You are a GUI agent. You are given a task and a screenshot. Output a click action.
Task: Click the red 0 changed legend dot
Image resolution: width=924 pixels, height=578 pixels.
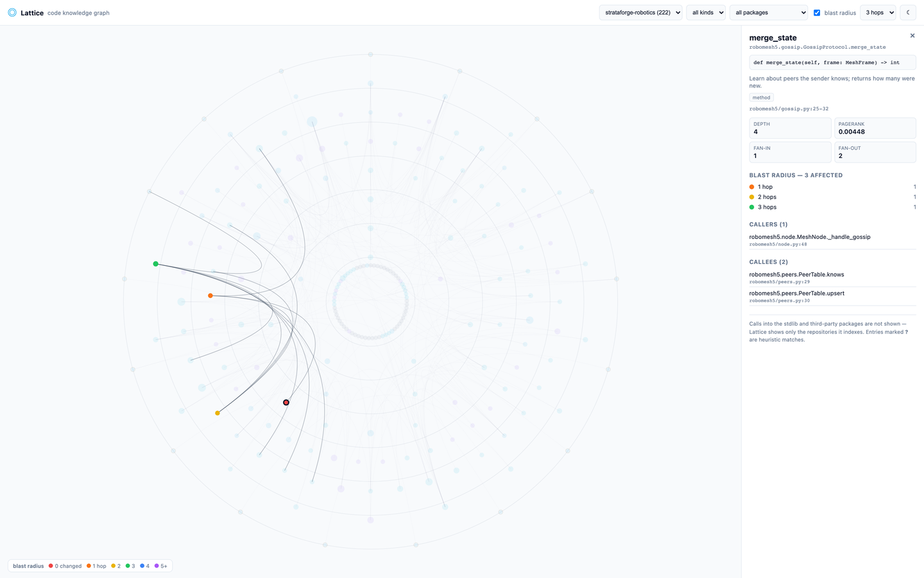point(51,566)
